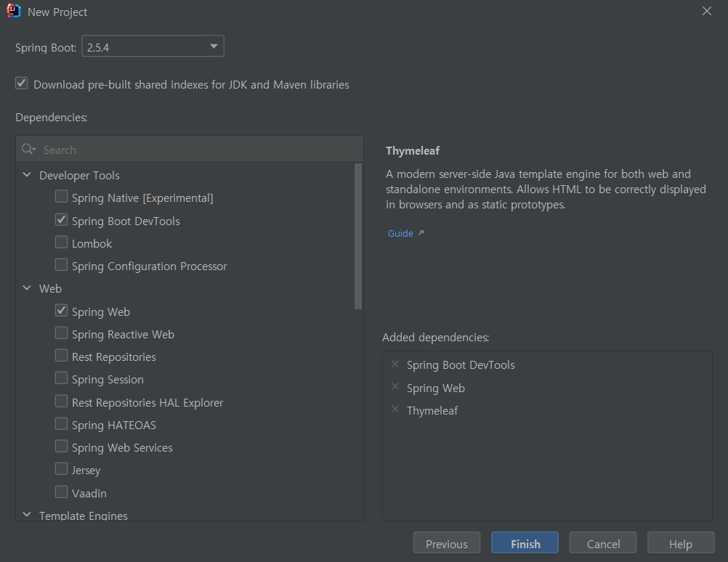Collapse the Developer Tools group
The width and height of the screenshot is (728, 562).
[27, 175]
